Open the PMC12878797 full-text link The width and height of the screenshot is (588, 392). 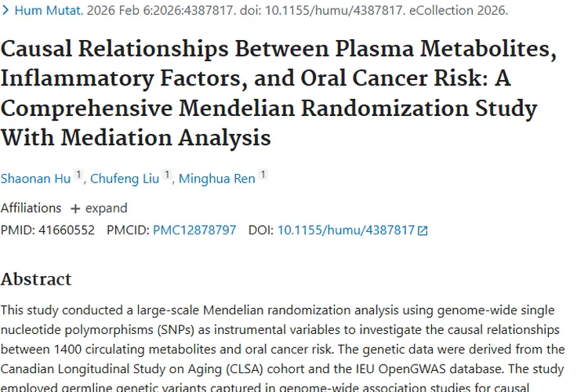[x=194, y=230]
